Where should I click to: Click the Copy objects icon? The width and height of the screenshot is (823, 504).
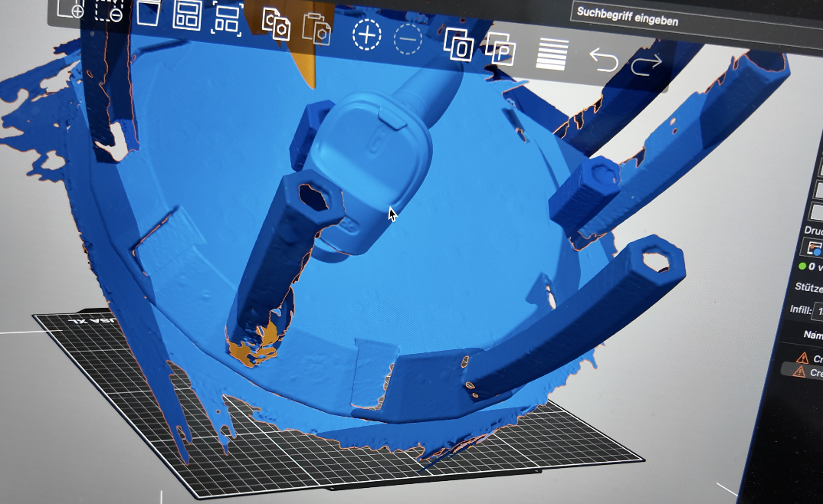click(276, 25)
